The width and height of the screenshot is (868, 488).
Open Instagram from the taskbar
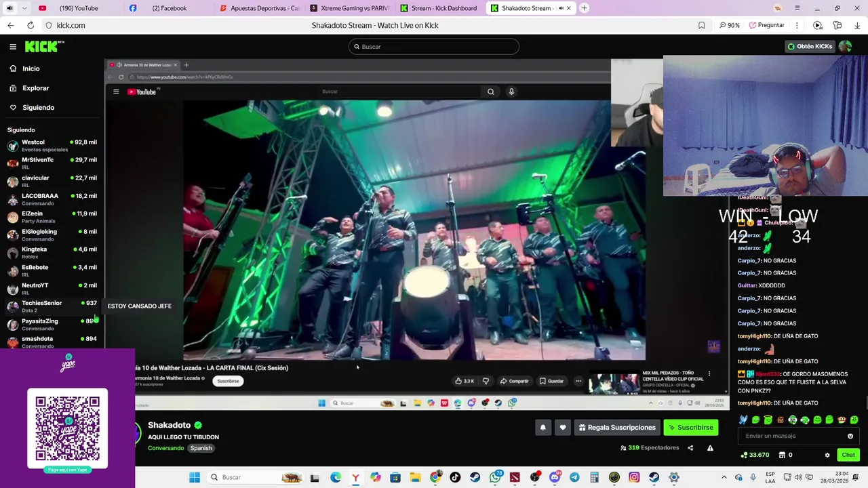634,477
